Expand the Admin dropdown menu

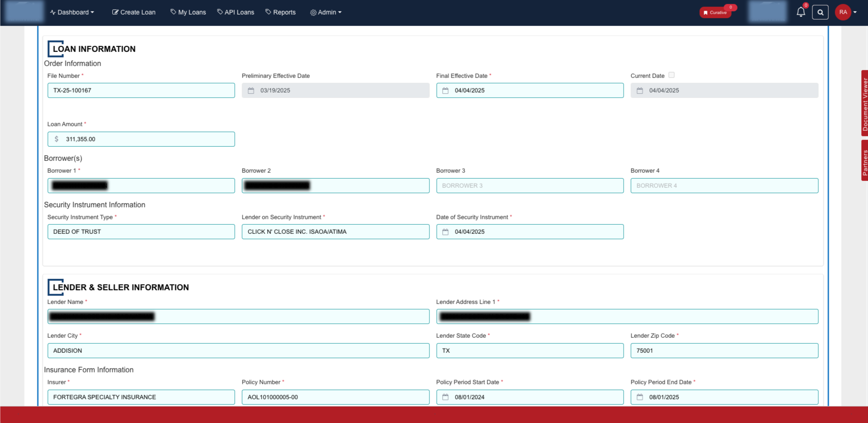pyautogui.click(x=325, y=12)
